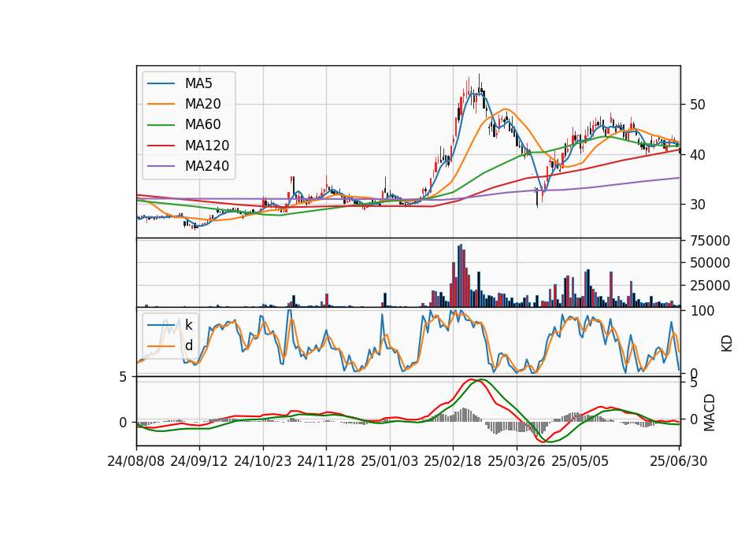Click the purple MA240 legend line sample
The height and width of the screenshot is (543, 756).
pos(161,166)
